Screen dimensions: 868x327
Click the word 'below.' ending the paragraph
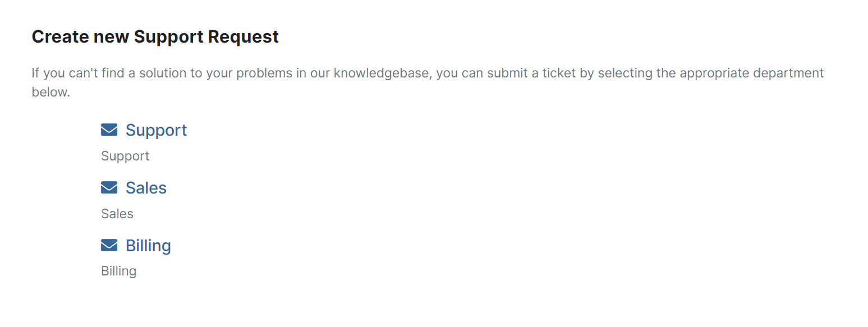coord(51,92)
